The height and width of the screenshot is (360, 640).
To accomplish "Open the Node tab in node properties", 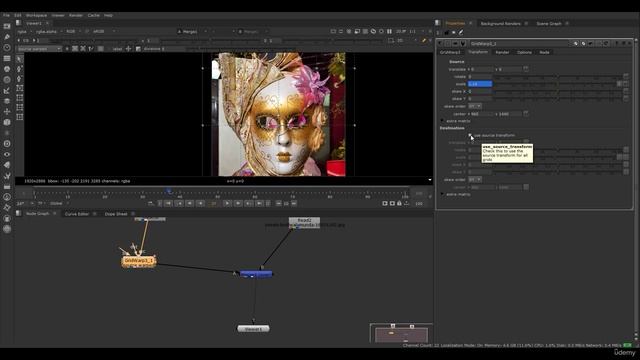I will pyautogui.click(x=544, y=52).
